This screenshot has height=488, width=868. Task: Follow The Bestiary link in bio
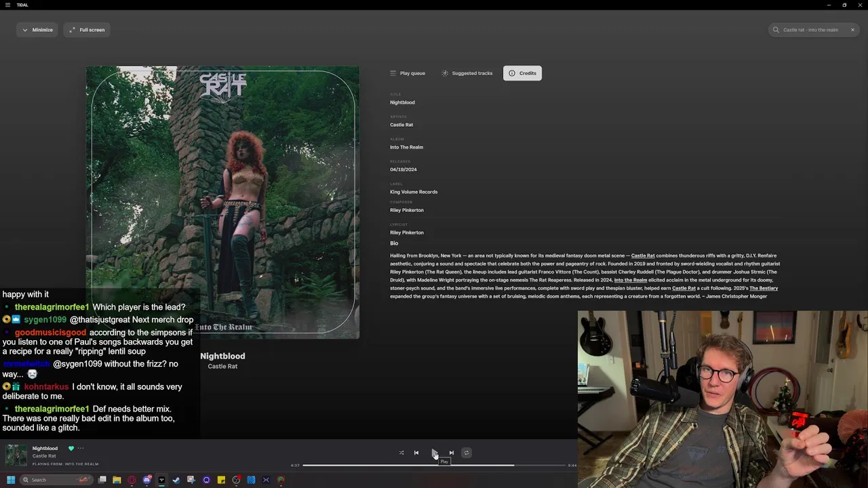click(764, 288)
